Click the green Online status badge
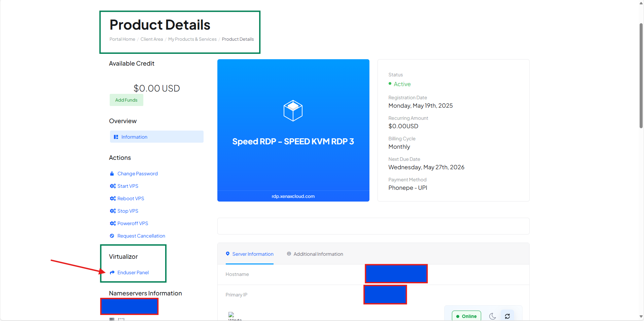The width and height of the screenshot is (644, 321). (466, 316)
